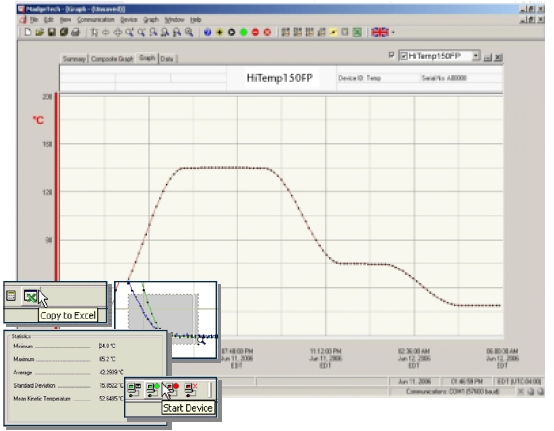Click the green Excel icon in main toolbar

(357, 33)
